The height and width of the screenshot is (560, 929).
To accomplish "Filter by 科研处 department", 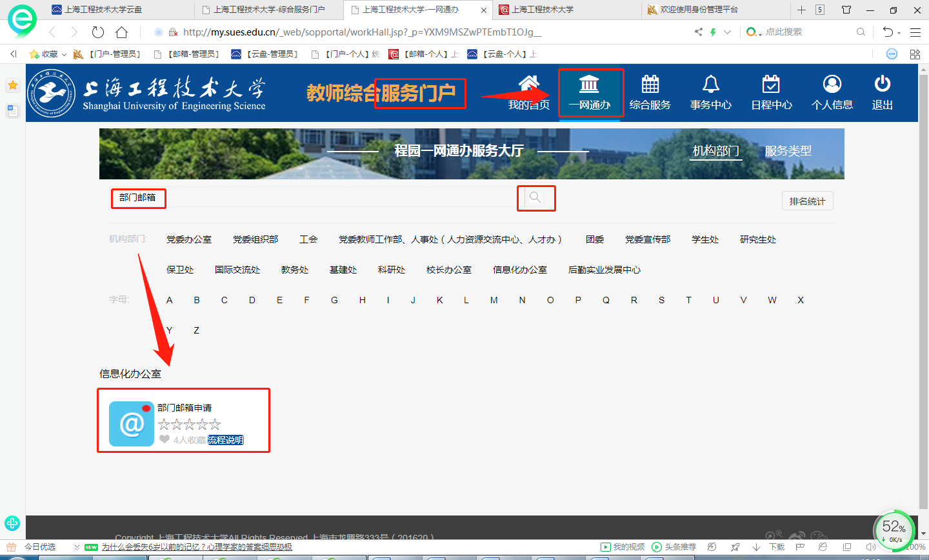I will [392, 270].
